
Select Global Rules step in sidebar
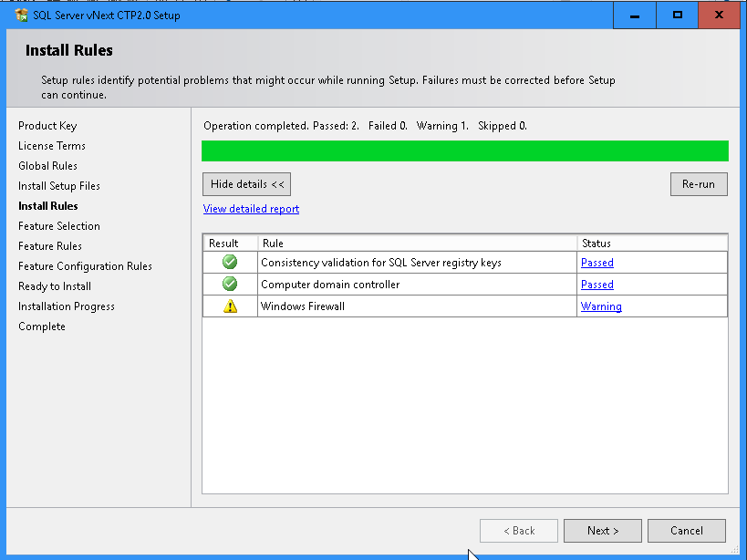pos(47,166)
